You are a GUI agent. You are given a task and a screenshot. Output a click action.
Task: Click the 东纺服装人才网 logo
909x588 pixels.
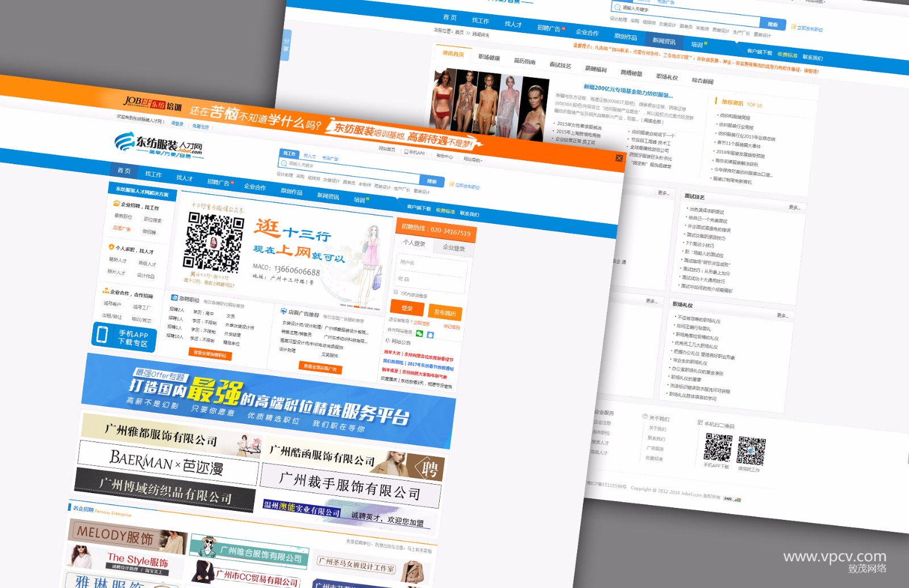tap(158, 145)
